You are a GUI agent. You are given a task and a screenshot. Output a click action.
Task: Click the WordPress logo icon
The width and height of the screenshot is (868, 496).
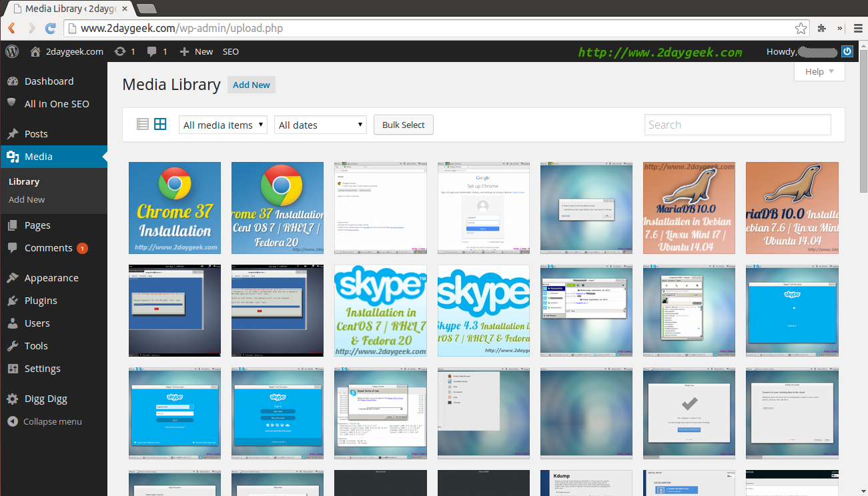[x=12, y=51]
